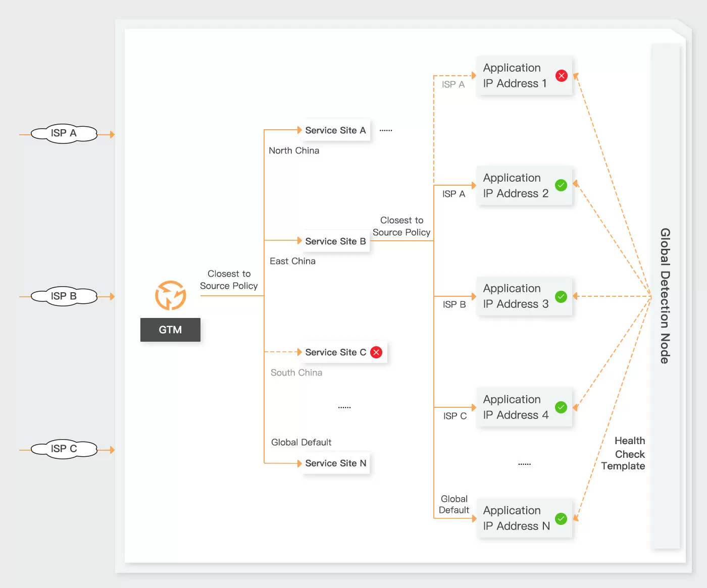Click the green check icon on Application IP Address 4
Screen dimensions: 707x588
561,407
